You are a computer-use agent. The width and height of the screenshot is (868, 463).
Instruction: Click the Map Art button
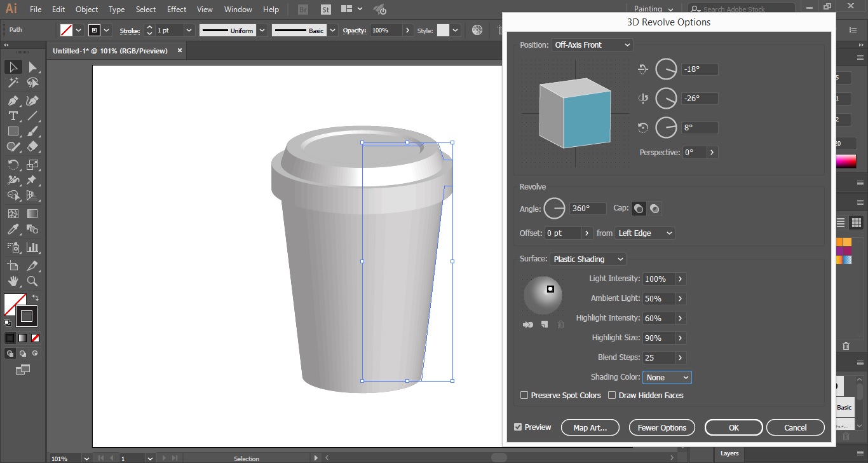pyautogui.click(x=590, y=427)
